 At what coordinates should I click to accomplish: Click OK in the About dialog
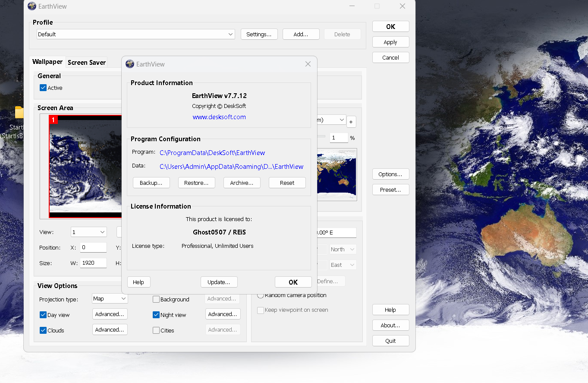pos(293,282)
